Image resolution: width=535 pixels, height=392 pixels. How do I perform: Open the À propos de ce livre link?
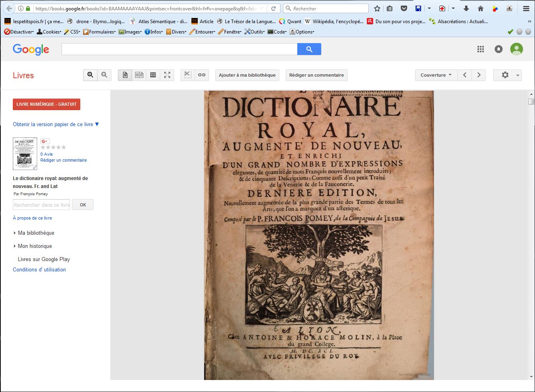(x=32, y=218)
